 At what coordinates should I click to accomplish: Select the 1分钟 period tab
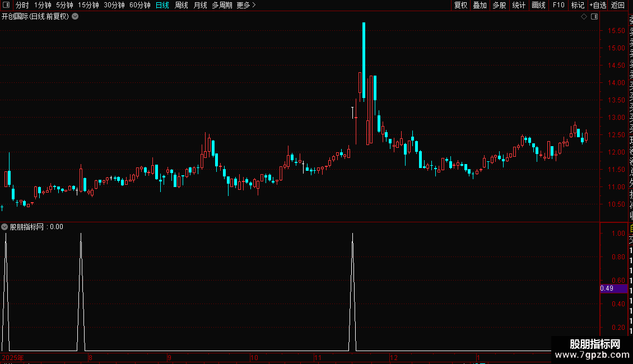coord(43,5)
